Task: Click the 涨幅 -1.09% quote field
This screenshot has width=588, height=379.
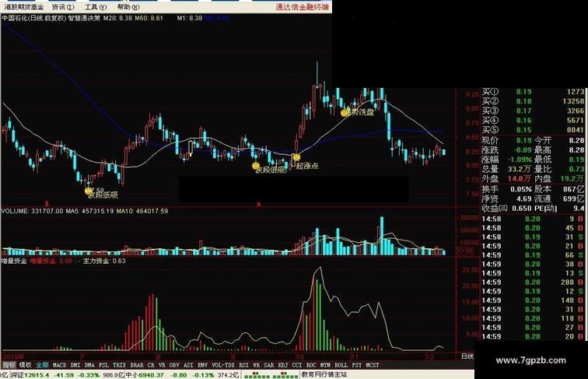Action: point(506,160)
